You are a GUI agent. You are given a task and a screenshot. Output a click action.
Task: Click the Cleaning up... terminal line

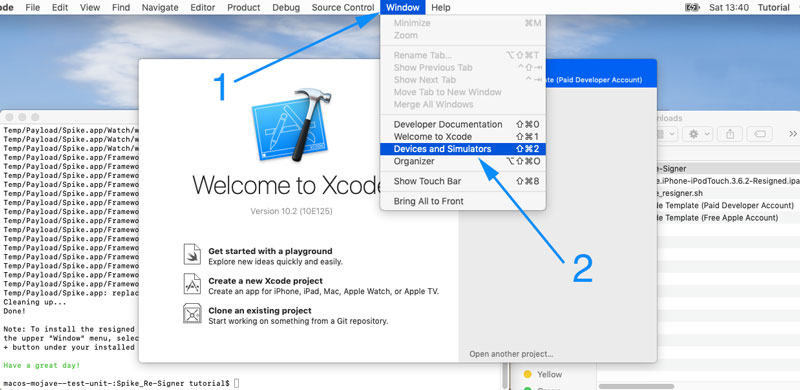click(35, 302)
